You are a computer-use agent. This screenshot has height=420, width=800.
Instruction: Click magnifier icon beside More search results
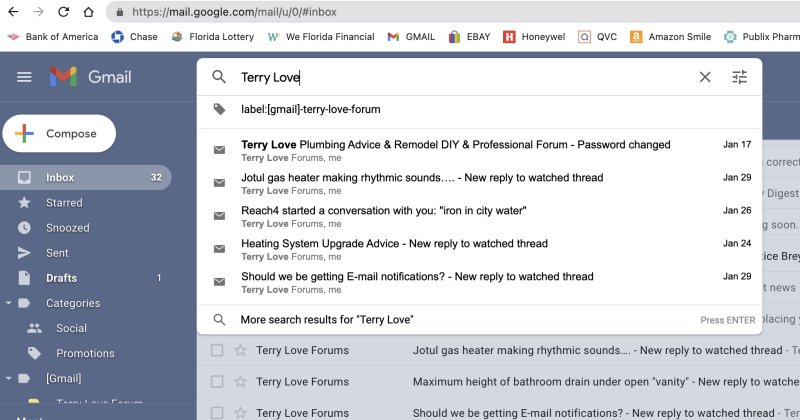(219, 320)
